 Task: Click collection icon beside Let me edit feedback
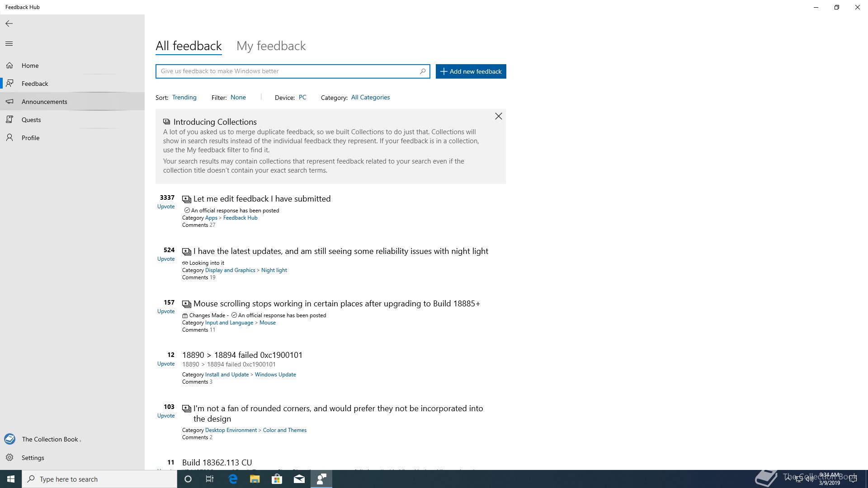click(187, 199)
